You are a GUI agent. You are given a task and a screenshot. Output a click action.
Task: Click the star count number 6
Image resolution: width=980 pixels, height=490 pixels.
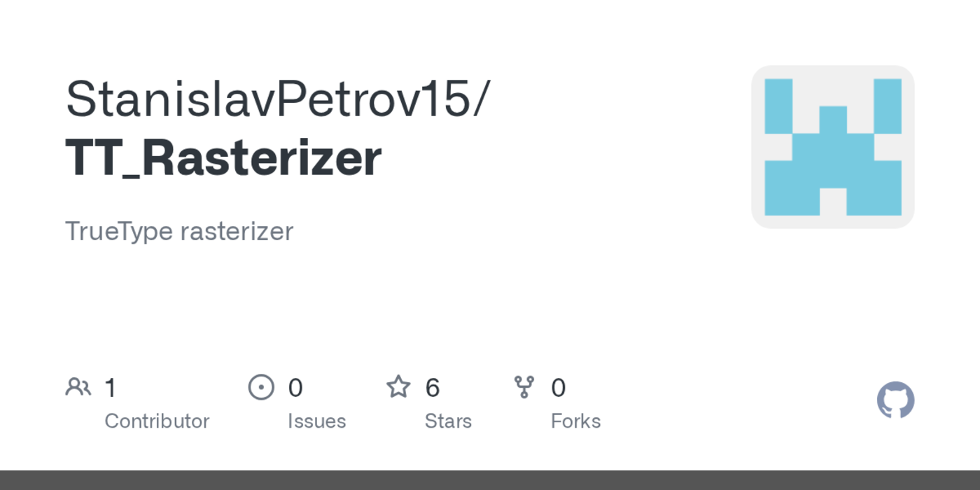433,388
